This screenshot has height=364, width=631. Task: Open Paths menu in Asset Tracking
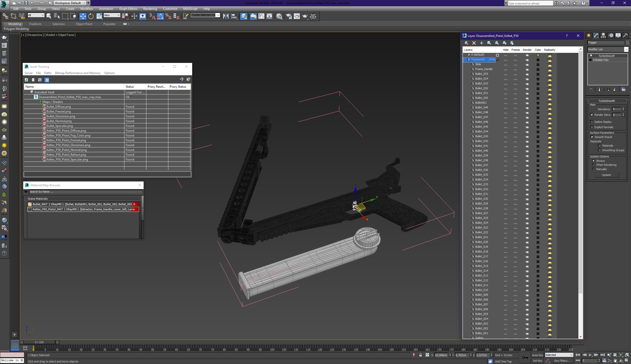point(48,73)
